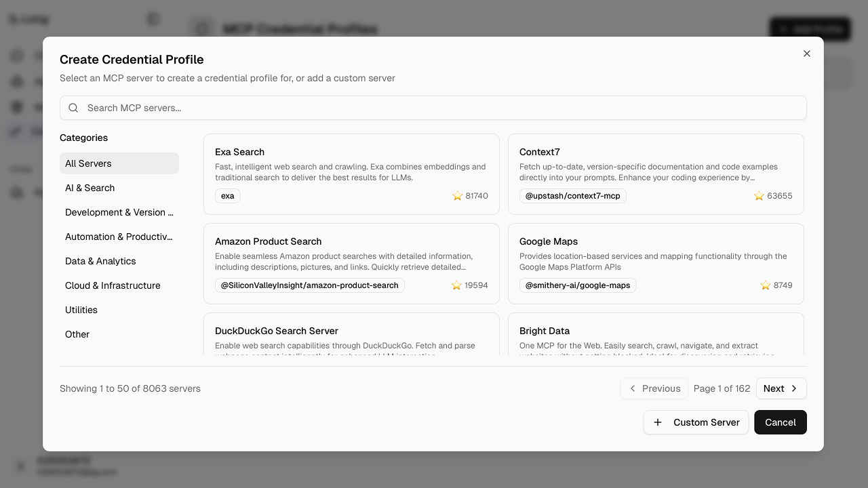Click the star rating on Amazon Product Search
The width and height of the screenshot is (868, 488).
[469, 285]
